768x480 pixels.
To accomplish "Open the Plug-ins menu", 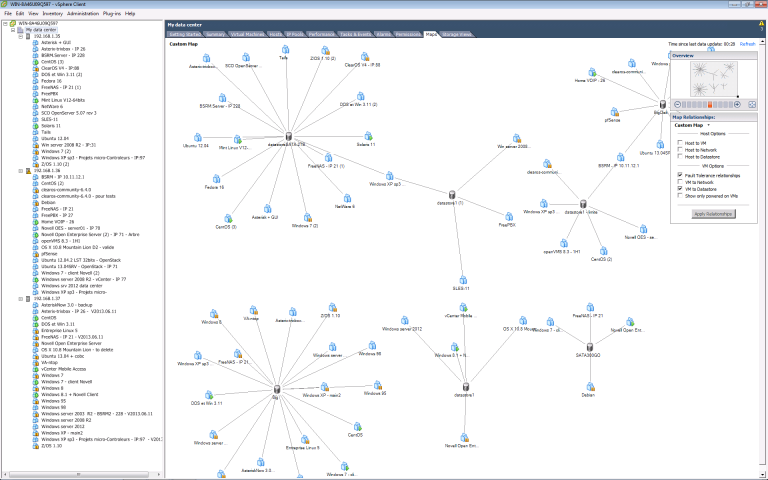I will (x=112, y=14).
